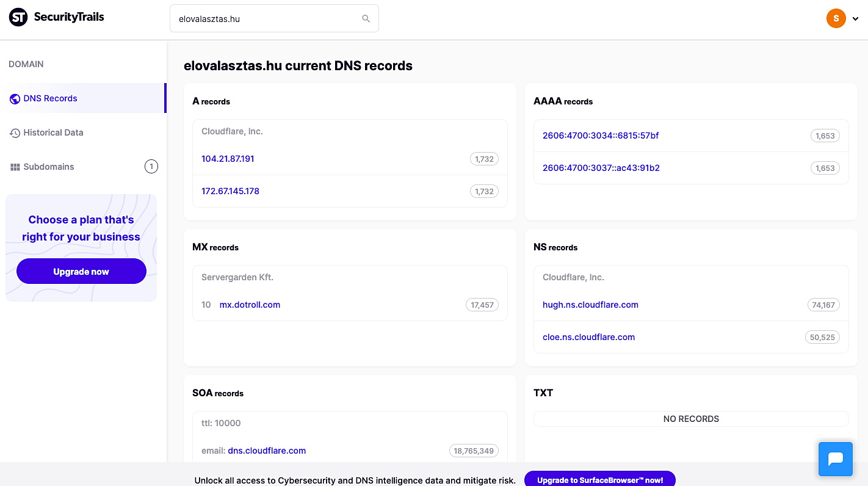Click count badge 1,653 beside 2606:4700:3037::ac43:91b2
Screen dimensions: 868x486
825,168
